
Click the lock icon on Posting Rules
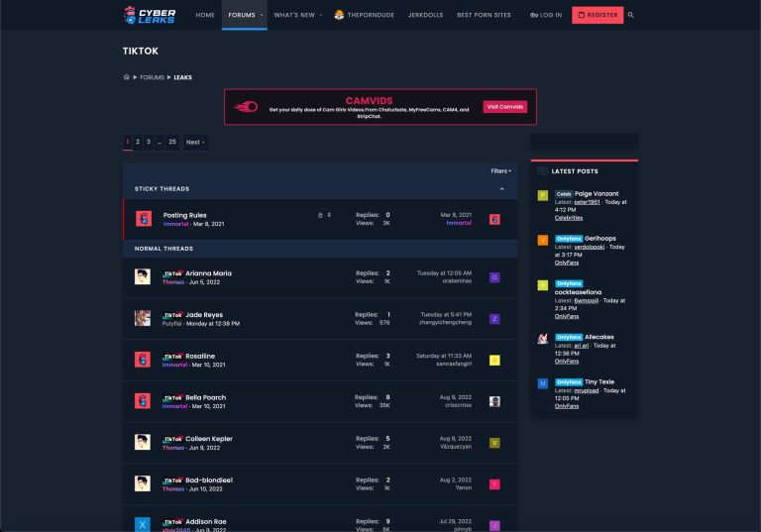coord(320,215)
